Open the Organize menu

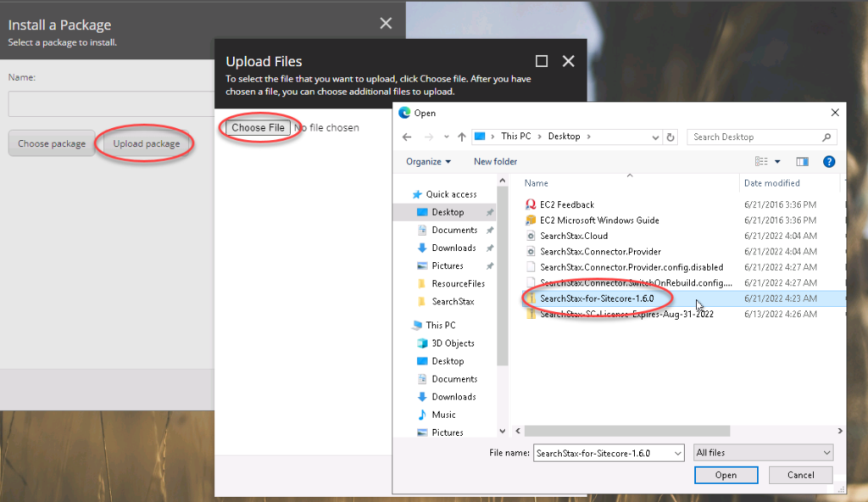(428, 161)
